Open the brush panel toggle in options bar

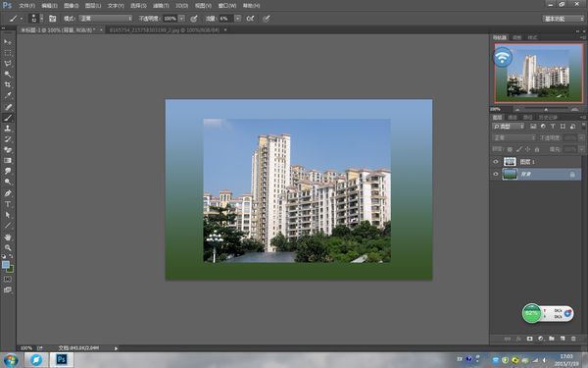(53, 19)
